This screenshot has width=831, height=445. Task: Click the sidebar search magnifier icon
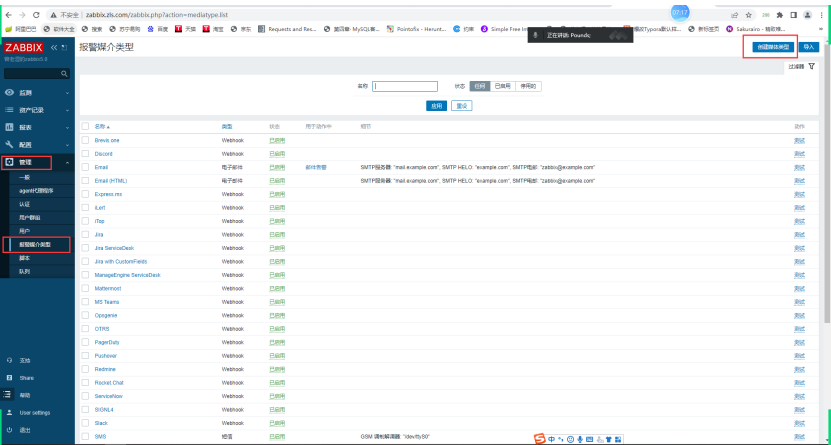(x=64, y=74)
